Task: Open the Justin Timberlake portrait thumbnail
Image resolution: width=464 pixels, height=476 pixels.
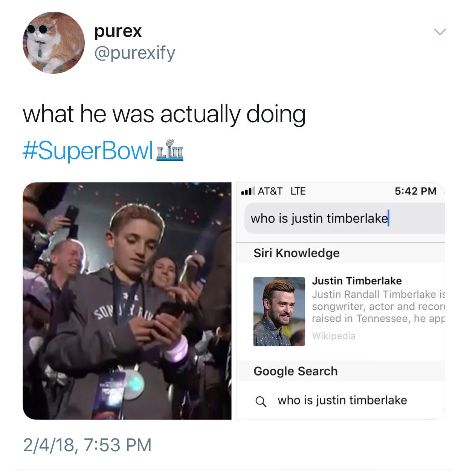Action: coord(279,312)
